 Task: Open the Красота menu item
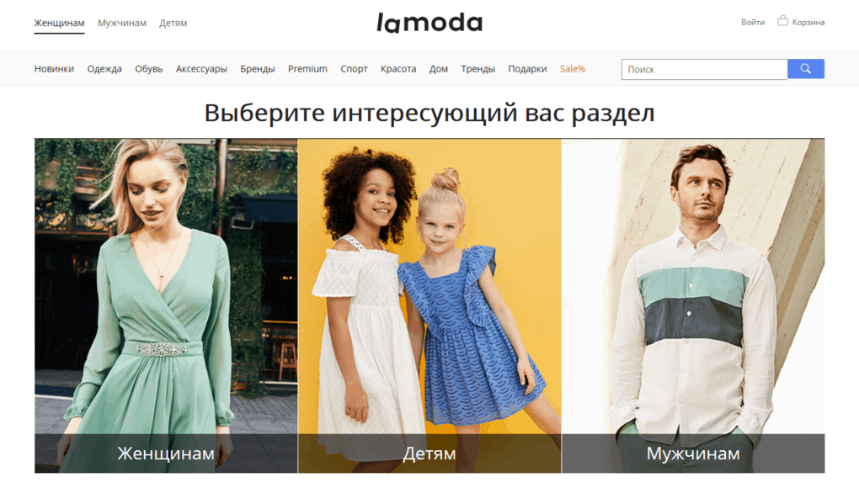(398, 69)
